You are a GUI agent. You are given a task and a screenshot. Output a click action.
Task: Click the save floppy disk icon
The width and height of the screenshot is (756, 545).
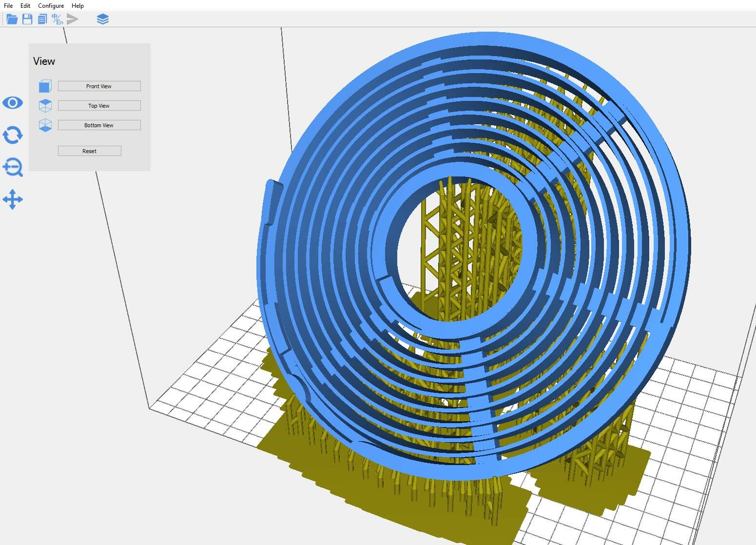coord(27,19)
